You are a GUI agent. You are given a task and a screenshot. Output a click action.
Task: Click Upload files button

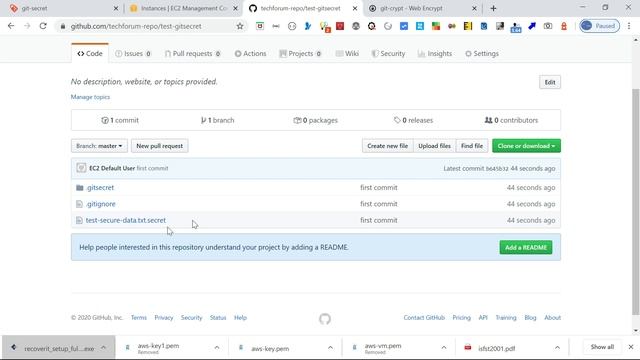coord(434,146)
